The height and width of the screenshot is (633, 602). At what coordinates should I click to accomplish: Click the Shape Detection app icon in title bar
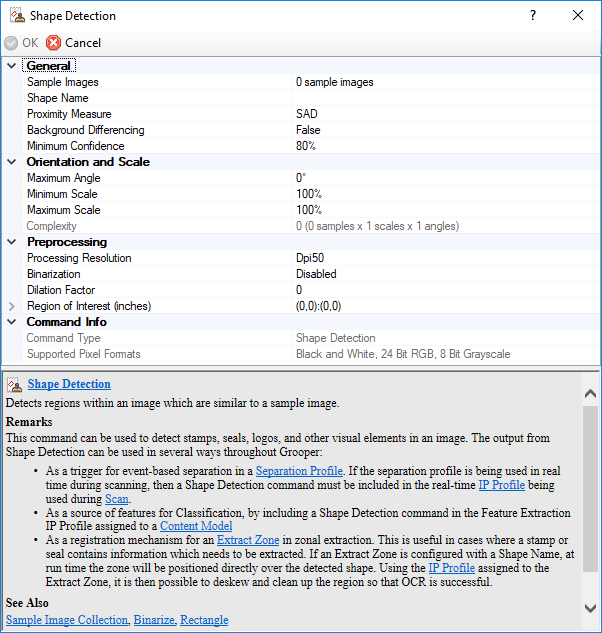click(15, 16)
